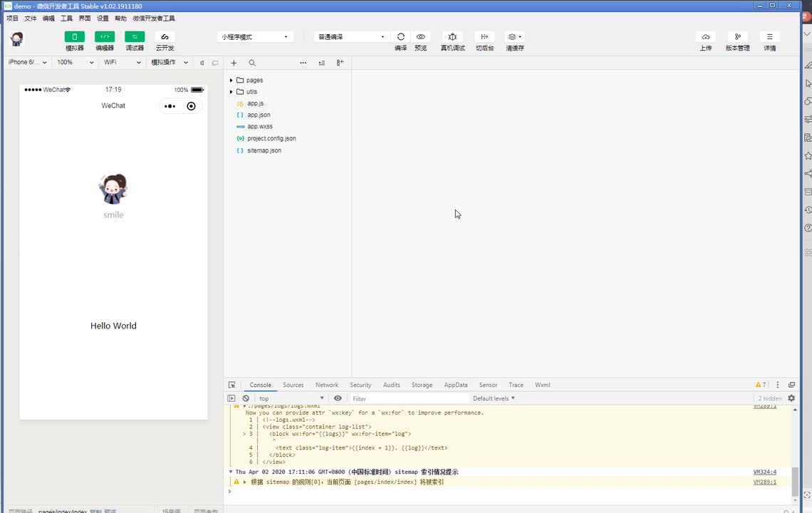The width and height of the screenshot is (812, 513).
Task: Open the 工具 menu
Action: coord(67,18)
